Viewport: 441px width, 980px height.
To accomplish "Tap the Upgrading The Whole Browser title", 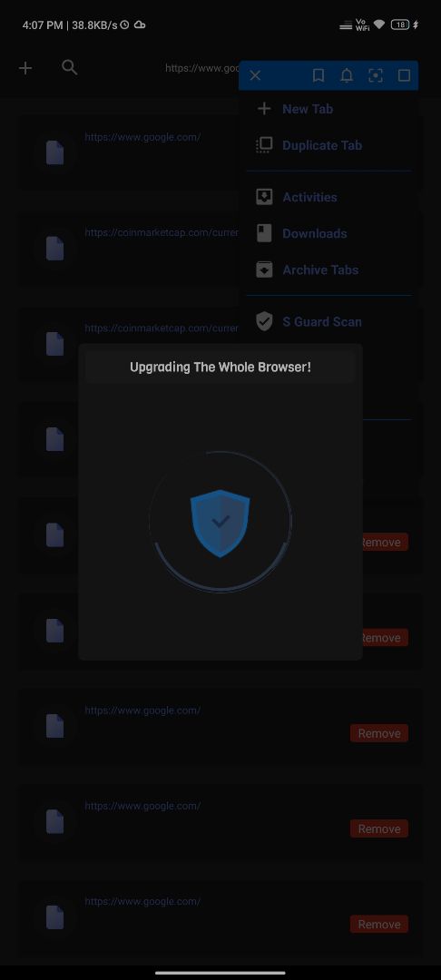I will 220,367.
